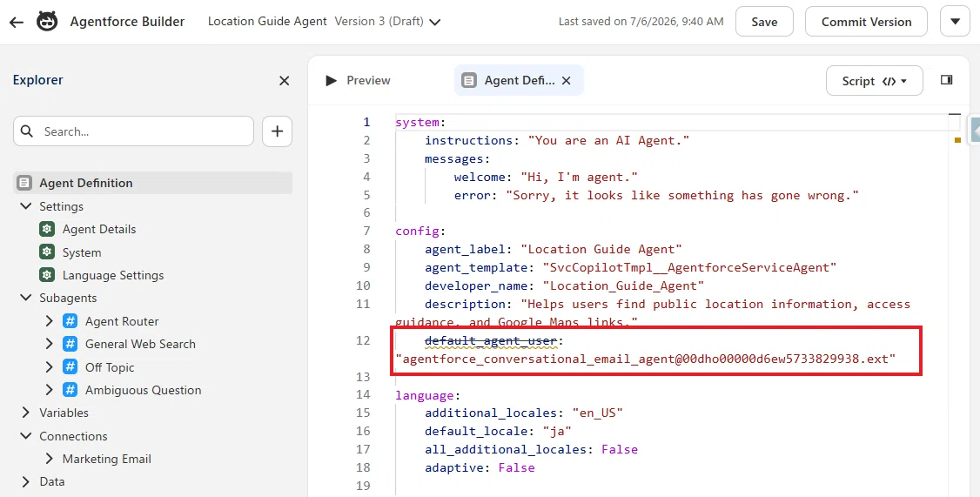Screen dimensions: 980x497
Task: Open the Script view dropdown
Action: click(874, 81)
